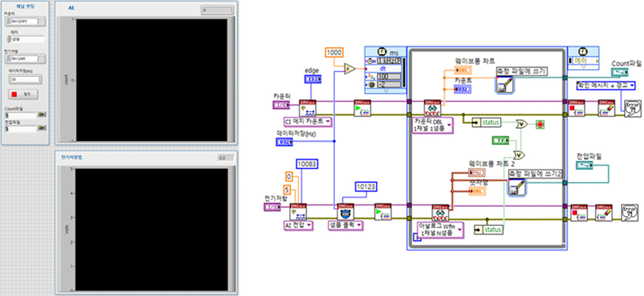This screenshot has height=296, width=644.
Task: Click the red loop stop condition terminal
Action: [541, 124]
